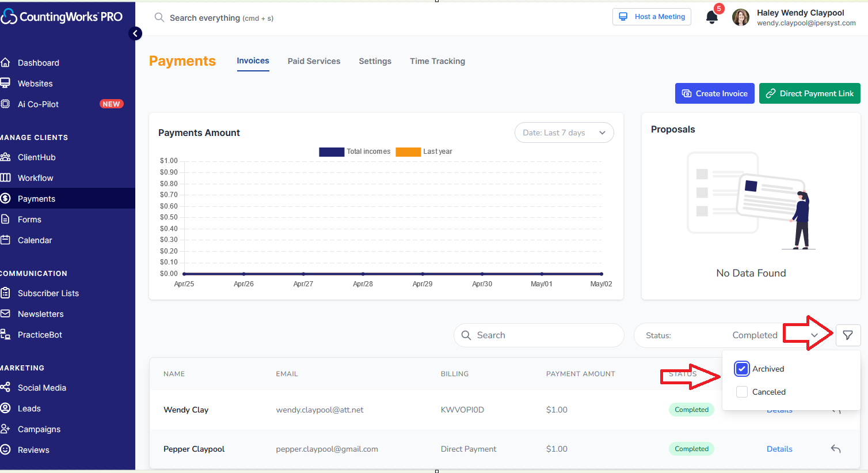
Task: Open the Settings tab
Action: tap(375, 61)
